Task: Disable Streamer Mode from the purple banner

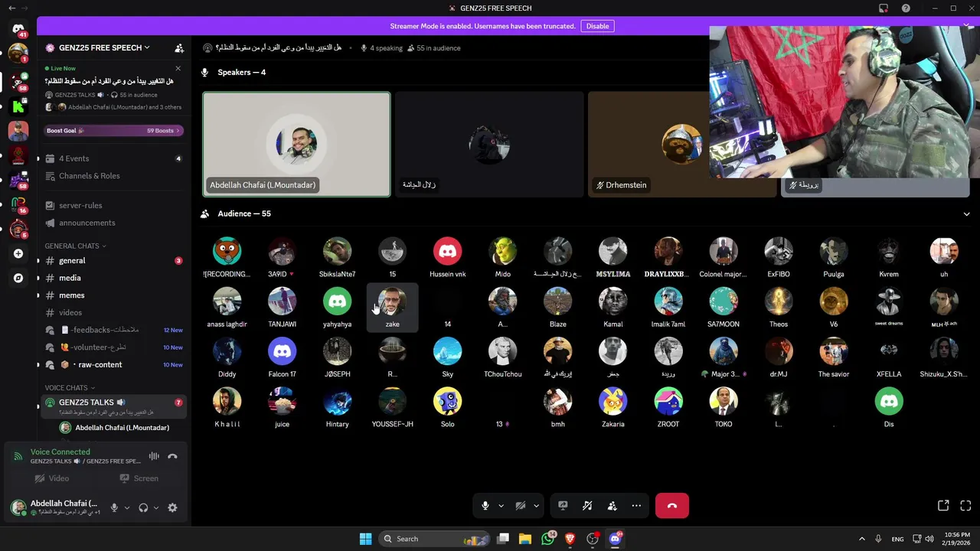Action: coord(598,26)
